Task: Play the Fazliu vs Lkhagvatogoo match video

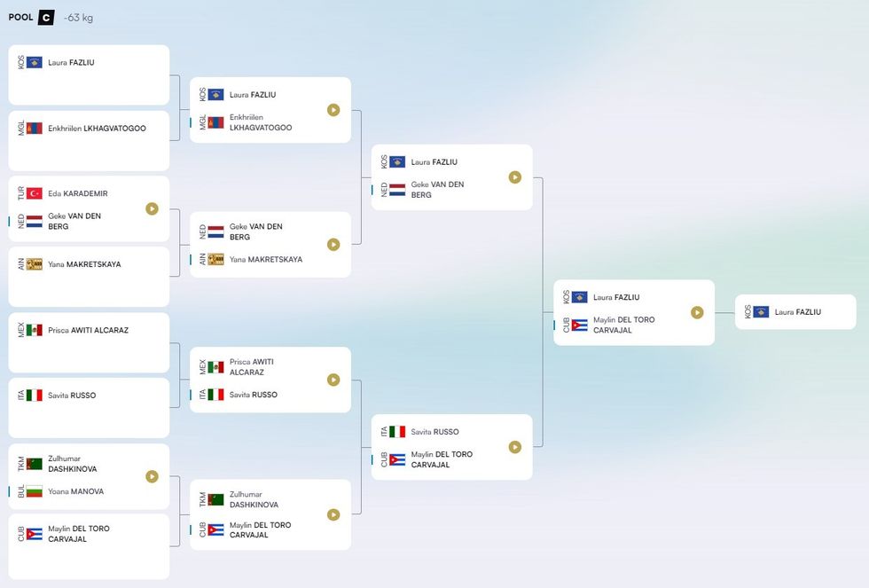Action: (x=333, y=110)
